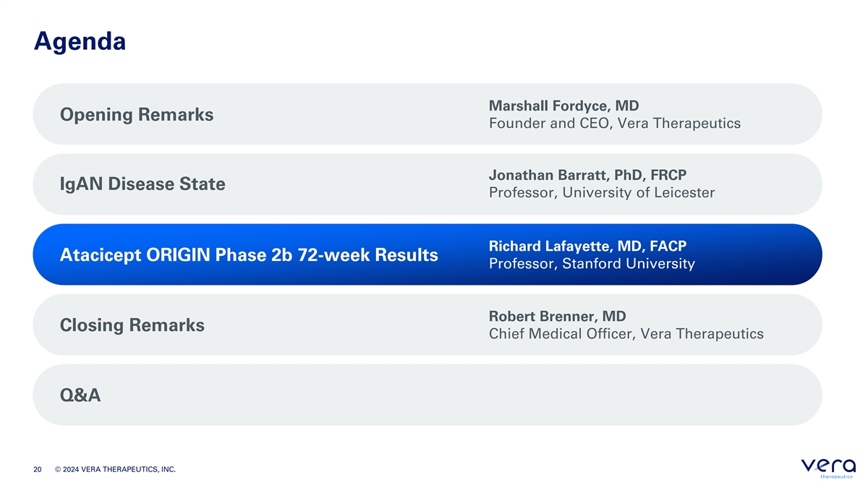Click speaker name Robert Brenner, MD
This screenshot has width=868, height=488.
coord(557,316)
